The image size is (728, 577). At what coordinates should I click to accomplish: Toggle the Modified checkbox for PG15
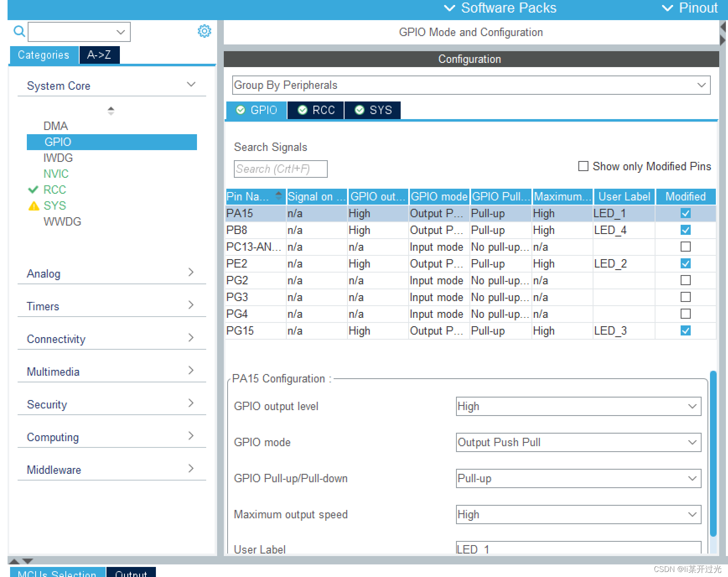pyautogui.click(x=685, y=331)
